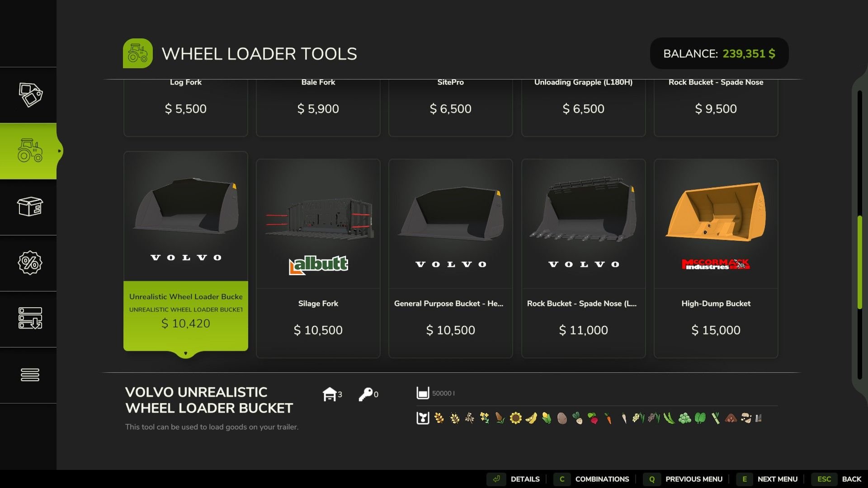Select the tractor vehicles category icon
Viewport: 868px width, 488px height.
[x=30, y=150]
